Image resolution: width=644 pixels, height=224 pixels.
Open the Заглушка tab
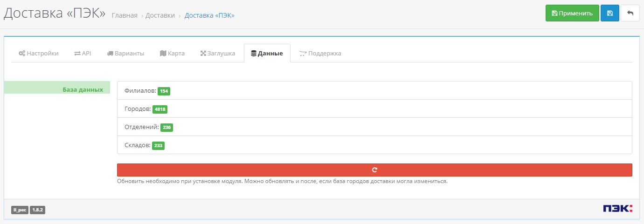[x=218, y=53]
